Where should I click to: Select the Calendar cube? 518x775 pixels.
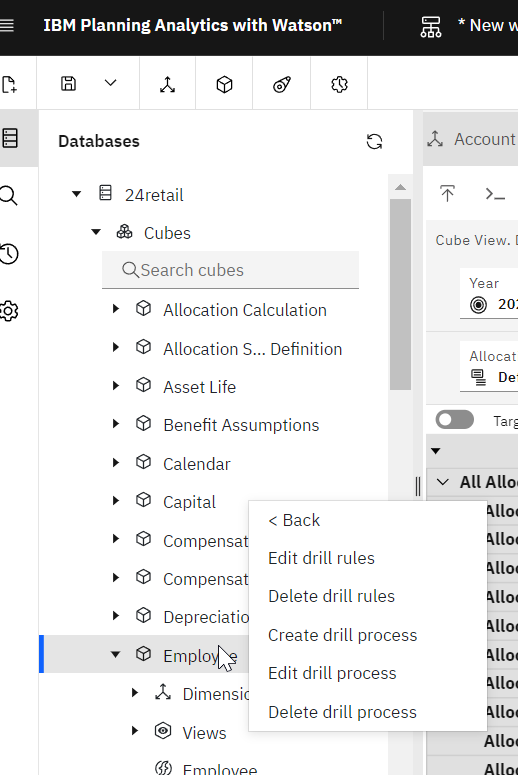pos(197,464)
